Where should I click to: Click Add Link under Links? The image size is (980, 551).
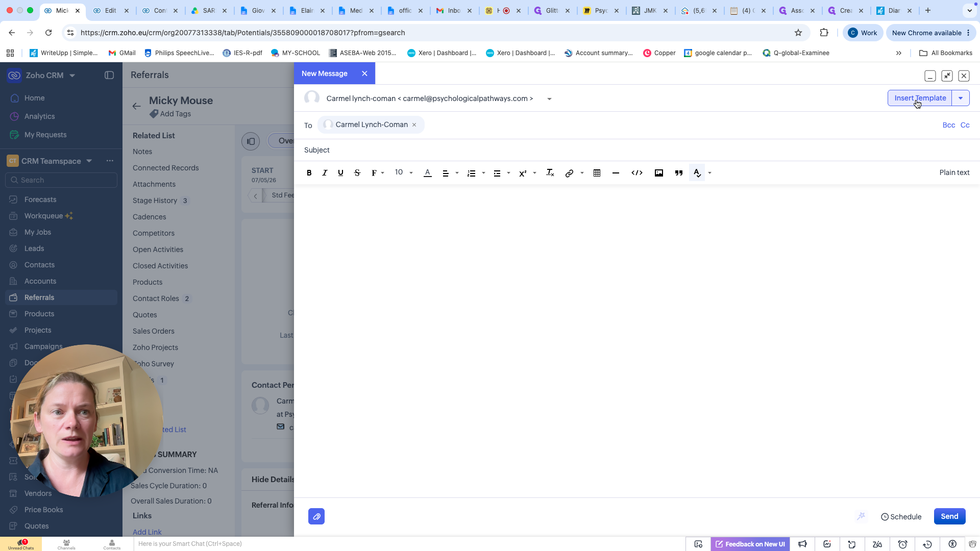click(x=147, y=532)
